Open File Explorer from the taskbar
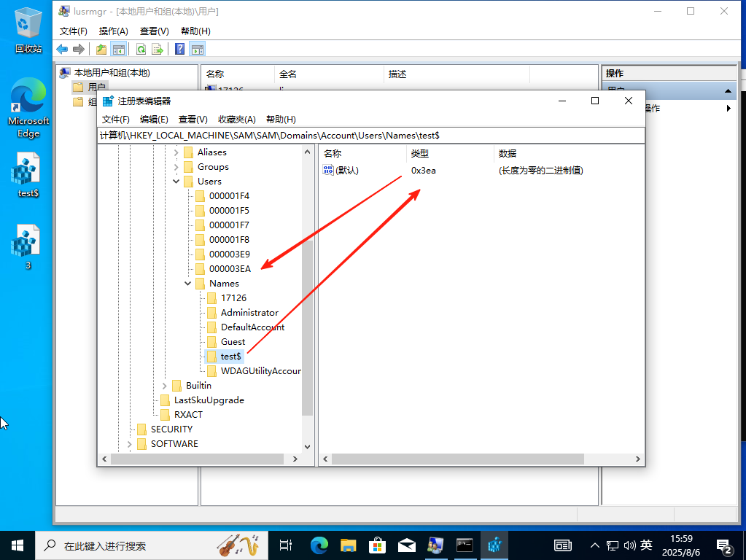This screenshot has width=746, height=560. pos(349,545)
